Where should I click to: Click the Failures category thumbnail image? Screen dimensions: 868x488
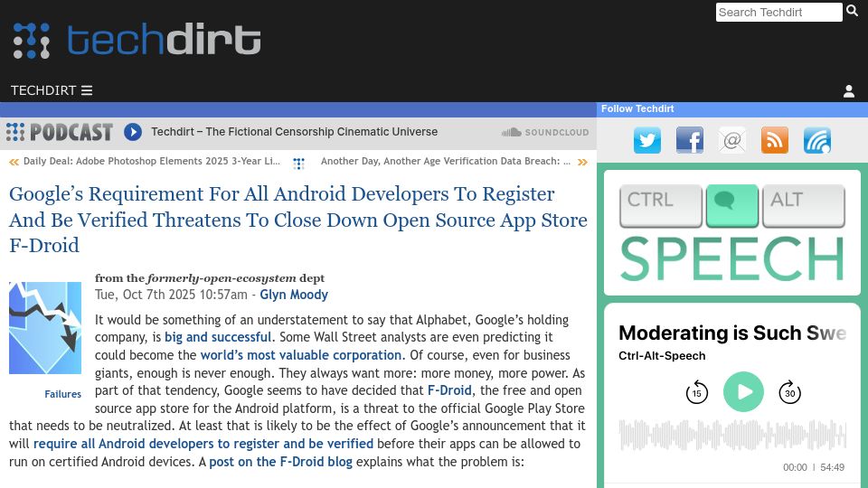(45, 327)
